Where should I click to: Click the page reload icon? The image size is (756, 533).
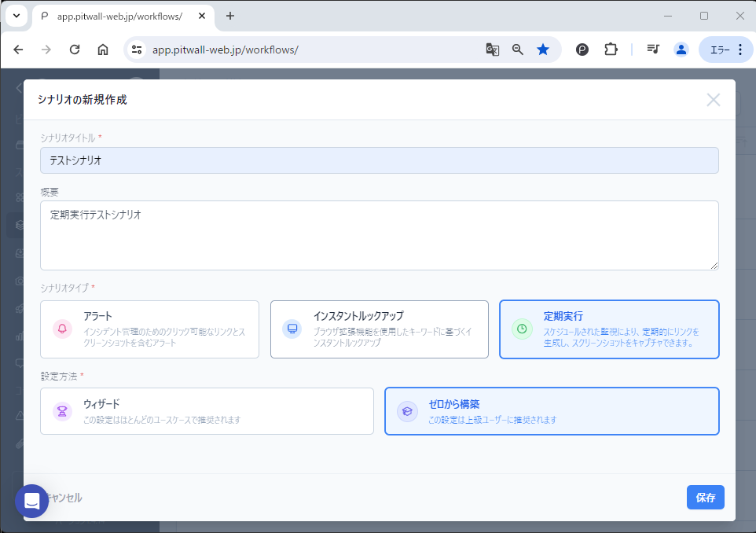(x=74, y=49)
